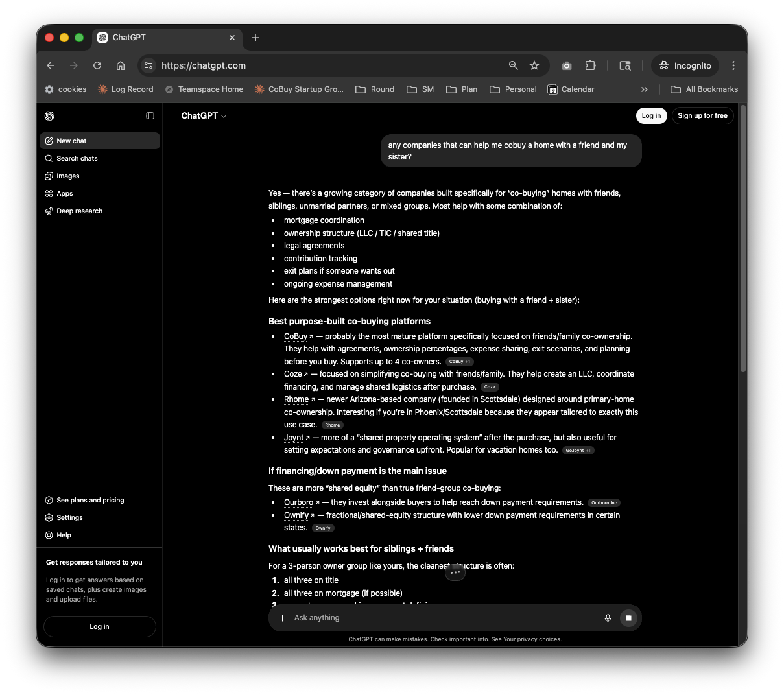
Task: Open the Extensions puzzle icon
Action: pos(590,65)
